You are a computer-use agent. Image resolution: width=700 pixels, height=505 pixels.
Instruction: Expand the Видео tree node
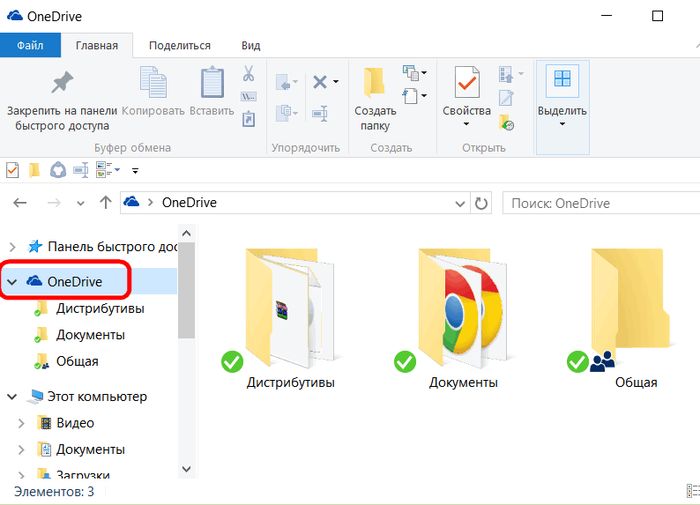pyautogui.click(x=22, y=423)
